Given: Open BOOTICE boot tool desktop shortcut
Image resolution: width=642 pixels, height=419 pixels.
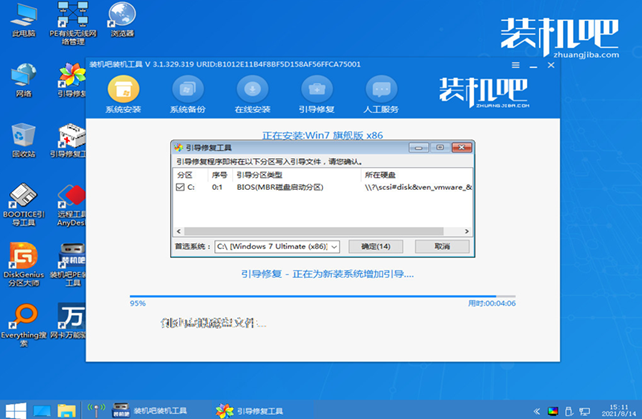Looking at the screenshot, I should click(x=21, y=198).
